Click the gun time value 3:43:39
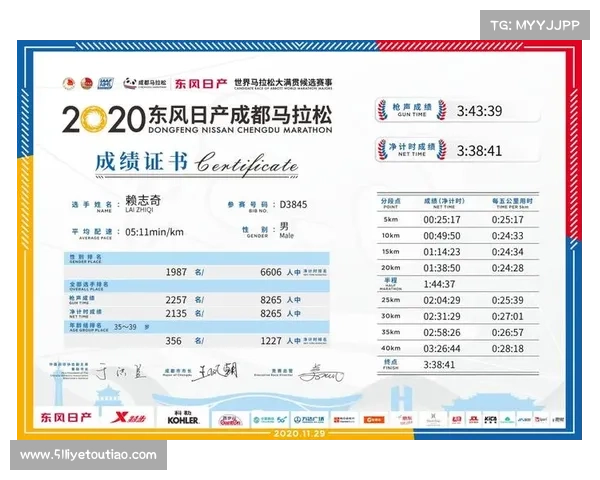 pos(479,111)
